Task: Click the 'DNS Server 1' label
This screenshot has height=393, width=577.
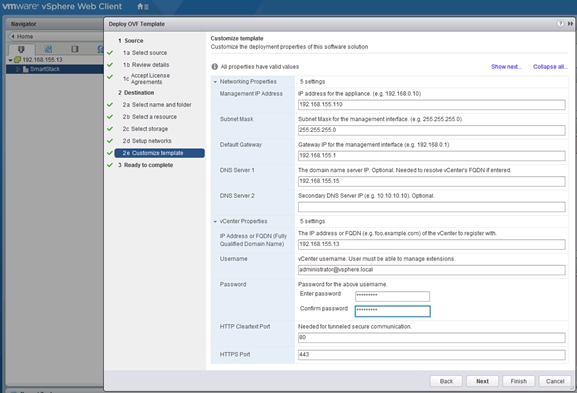Action: (237, 170)
